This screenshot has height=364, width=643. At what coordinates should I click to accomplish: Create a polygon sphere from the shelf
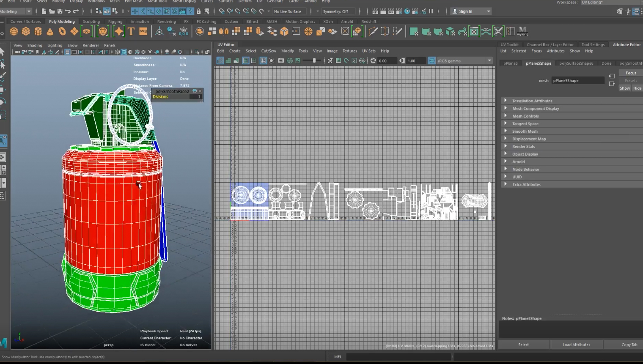(x=14, y=32)
